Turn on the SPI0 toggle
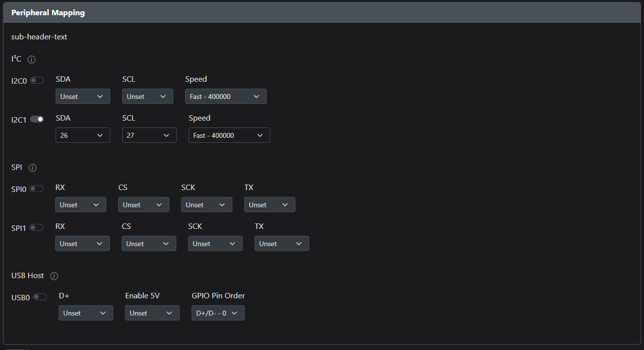The width and height of the screenshot is (644, 350). 36,189
